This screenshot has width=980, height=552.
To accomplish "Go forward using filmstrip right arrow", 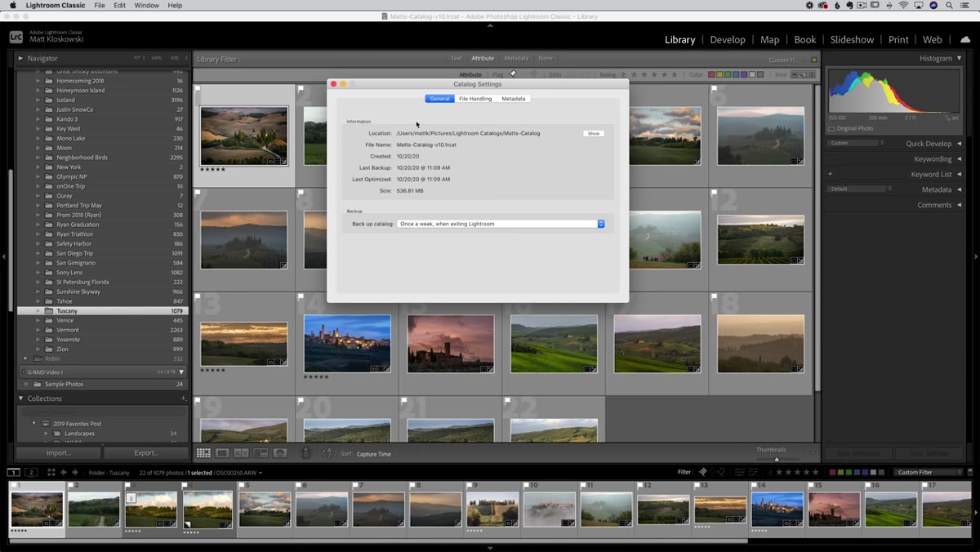I will [75, 472].
